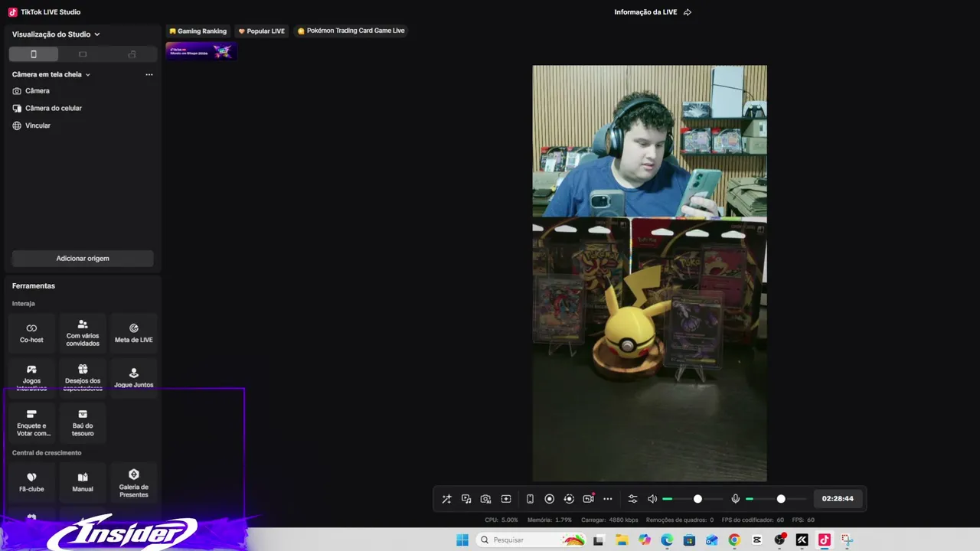Open the magic effects wand tool
Image resolution: width=980 pixels, height=551 pixels.
(x=447, y=499)
